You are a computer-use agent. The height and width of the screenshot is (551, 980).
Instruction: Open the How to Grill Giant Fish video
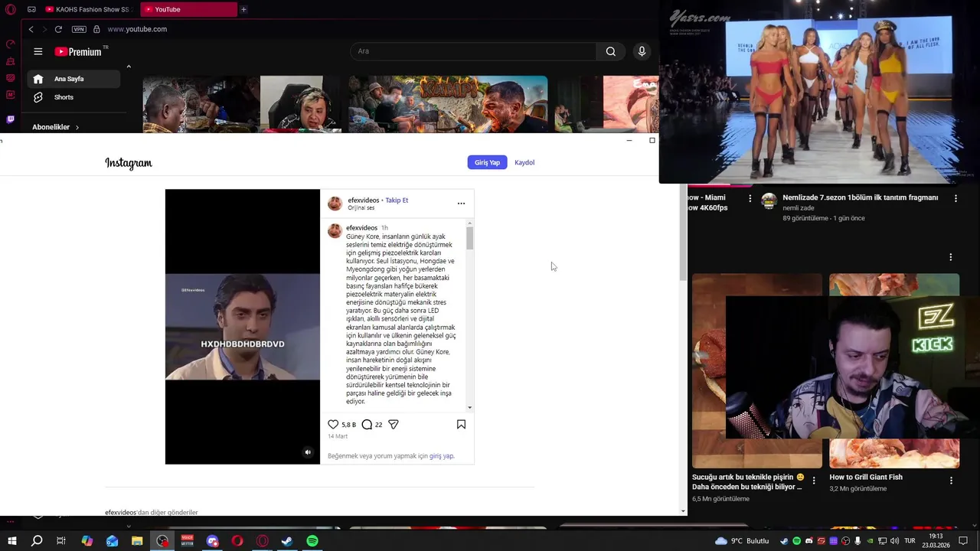866,477
